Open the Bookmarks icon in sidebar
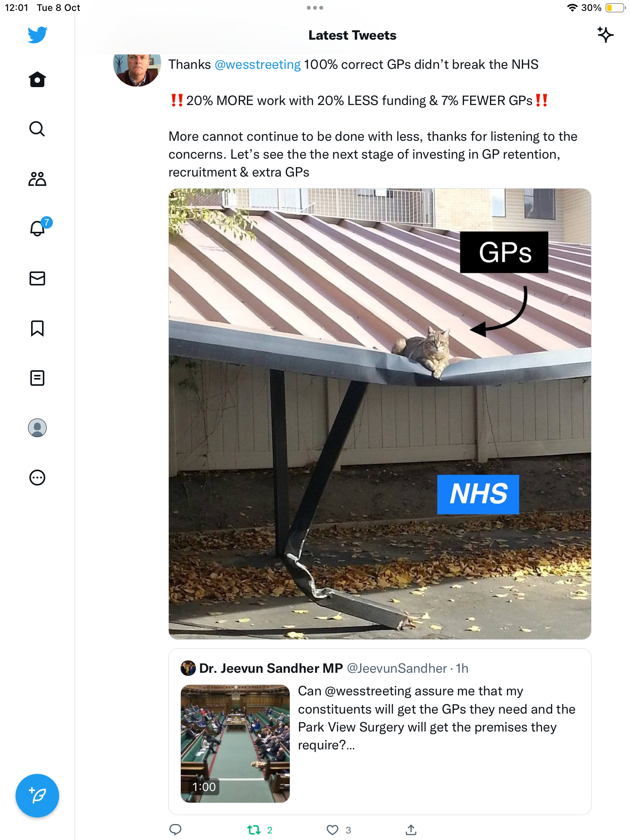 pyautogui.click(x=37, y=328)
